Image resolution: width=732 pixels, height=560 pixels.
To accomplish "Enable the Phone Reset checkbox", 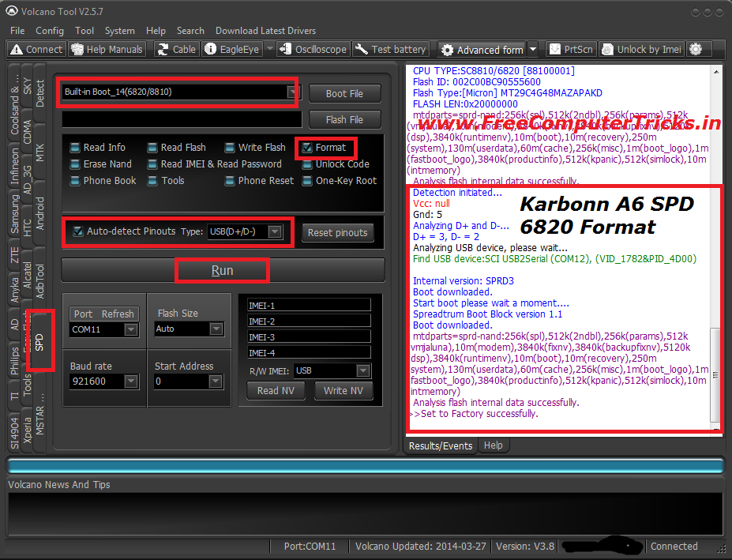I will point(229,181).
